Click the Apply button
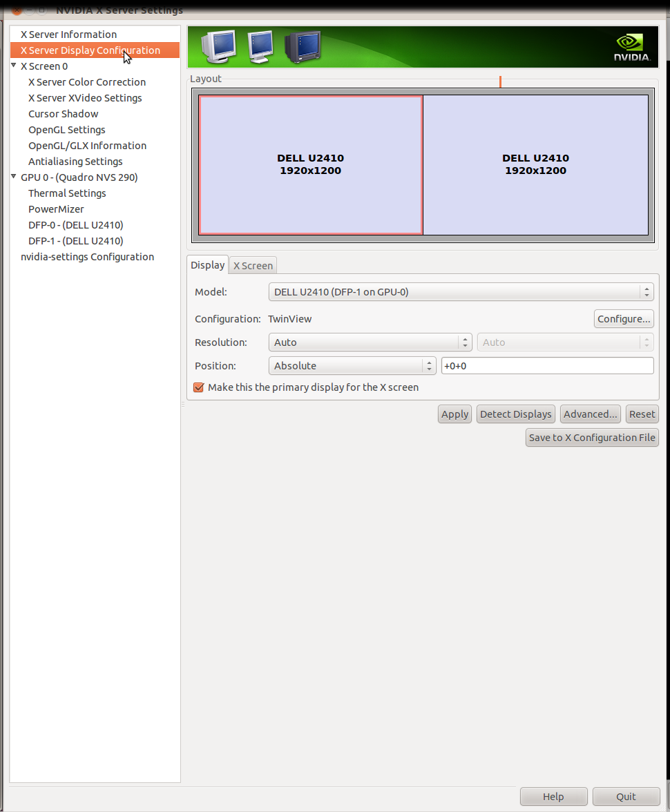This screenshot has width=670, height=812. click(x=455, y=414)
